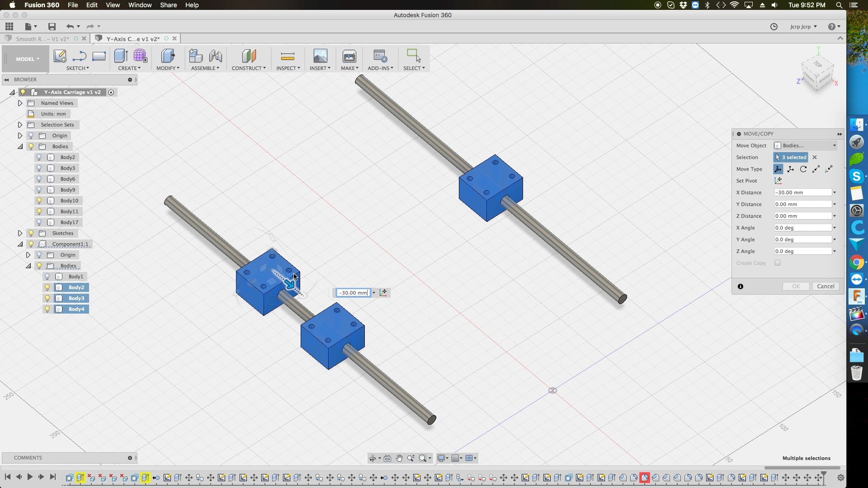Viewport: 868px width, 488px height.
Task: Toggle visibility of Body1 in the browser
Action: 48,277
